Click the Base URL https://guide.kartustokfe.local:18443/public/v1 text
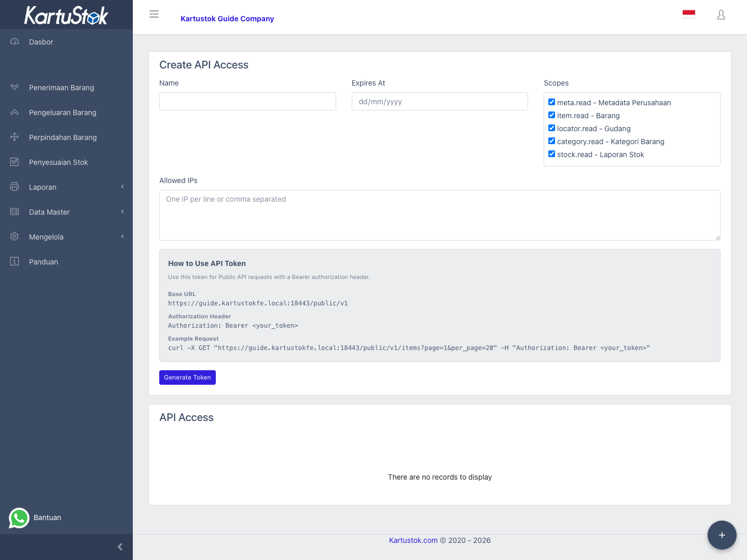 click(258, 303)
